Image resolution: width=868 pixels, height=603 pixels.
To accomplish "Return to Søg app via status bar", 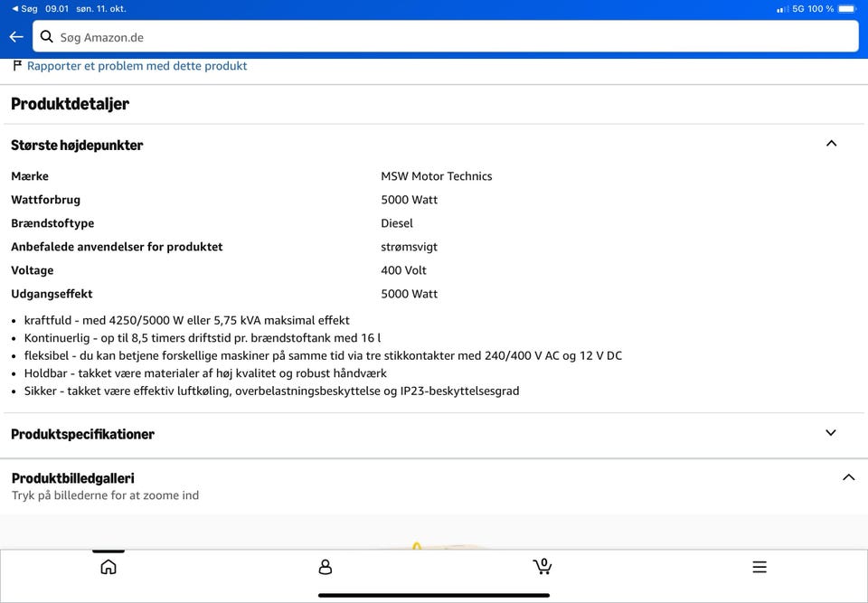I will pos(25,9).
